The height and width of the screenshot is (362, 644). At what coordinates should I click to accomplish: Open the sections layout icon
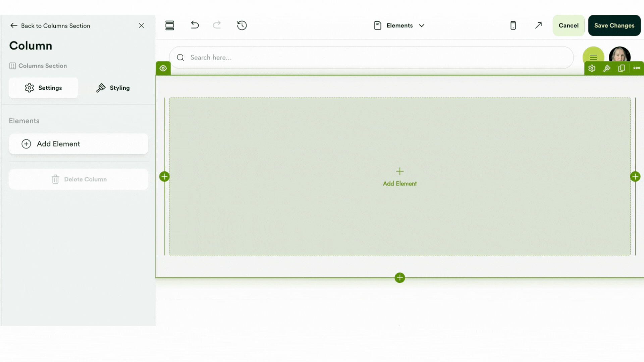(x=170, y=25)
